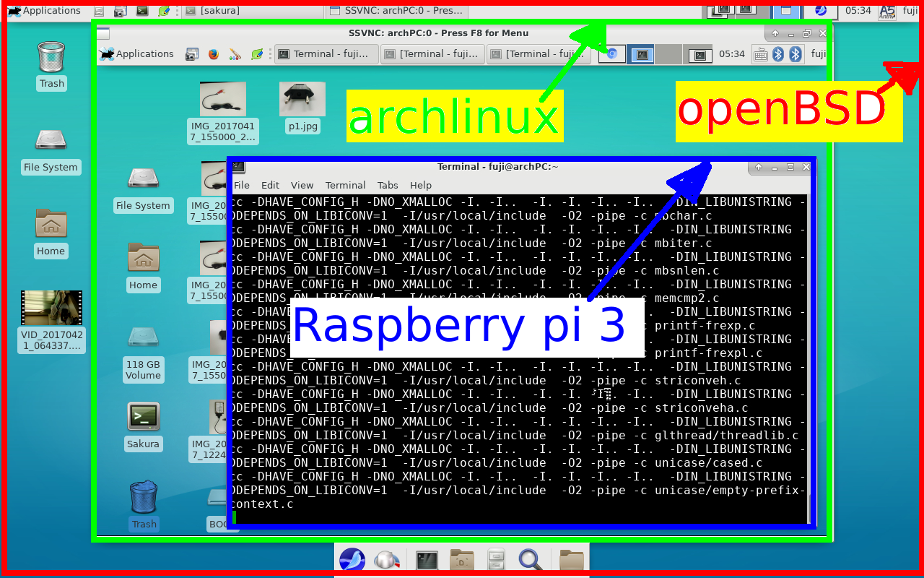Open the file search magnifier in the dock
Viewport: 924px width, 578px height.
coord(531,559)
